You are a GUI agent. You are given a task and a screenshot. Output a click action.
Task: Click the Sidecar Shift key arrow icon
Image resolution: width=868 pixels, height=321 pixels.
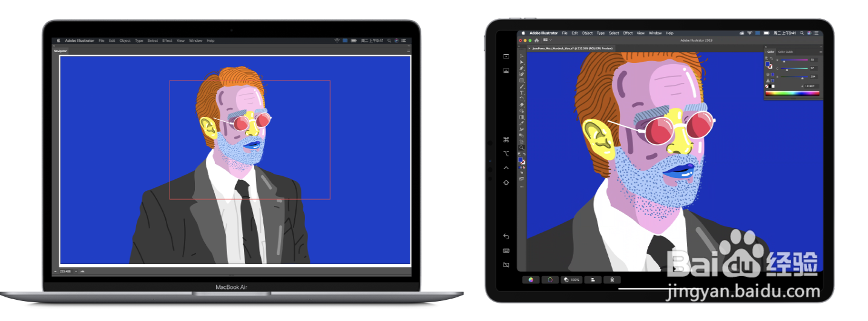(x=506, y=182)
